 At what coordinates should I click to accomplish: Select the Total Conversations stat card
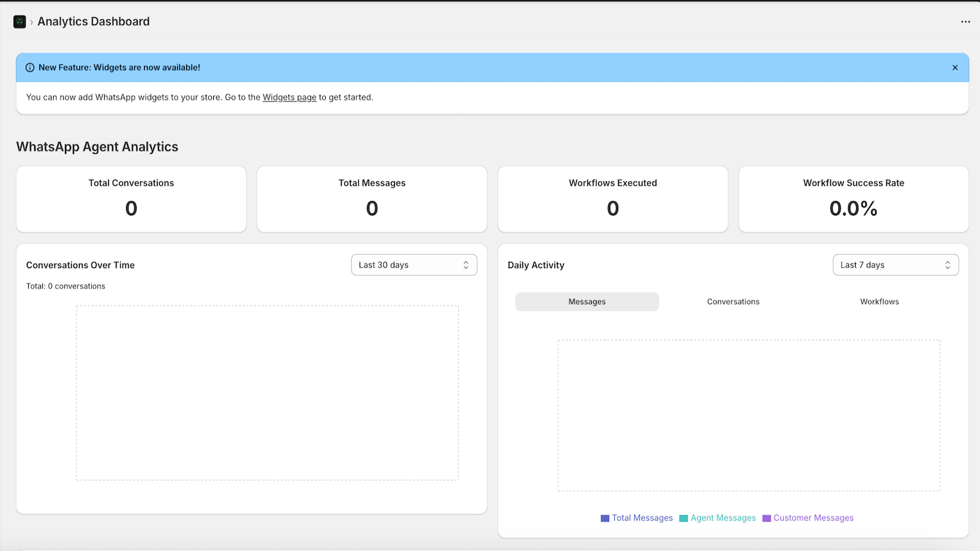pyautogui.click(x=130, y=199)
